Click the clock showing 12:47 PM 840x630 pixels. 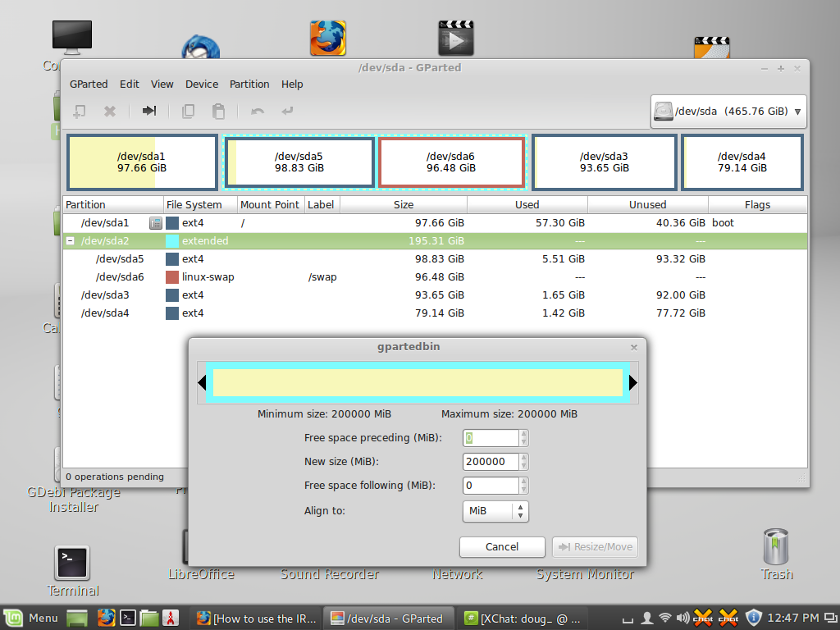(x=793, y=619)
